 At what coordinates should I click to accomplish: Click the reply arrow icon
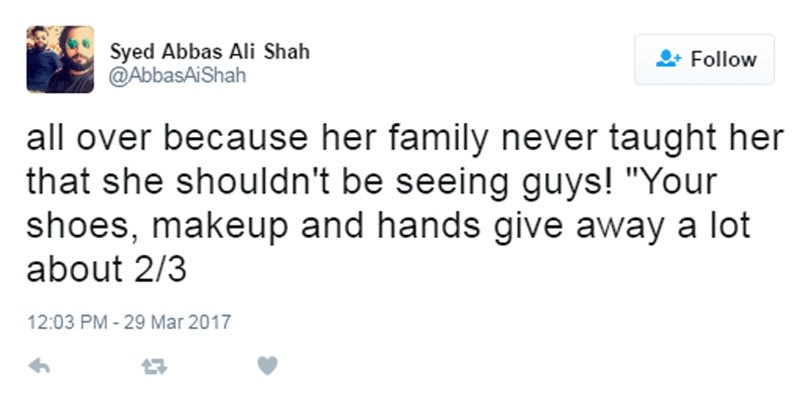tap(40, 367)
